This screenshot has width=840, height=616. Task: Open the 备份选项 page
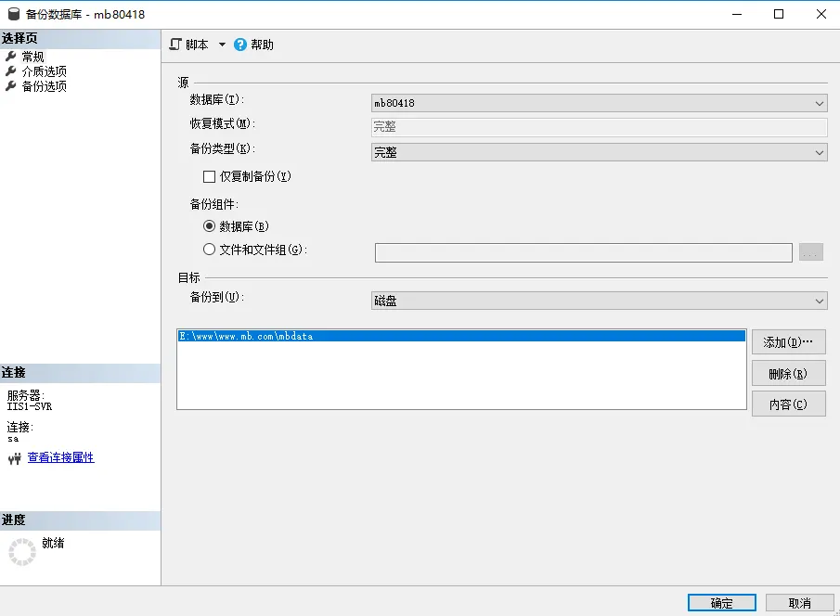[44, 86]
